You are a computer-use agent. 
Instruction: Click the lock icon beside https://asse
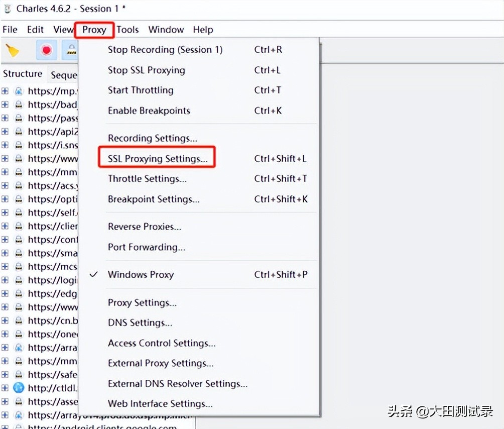coord(19,402)
